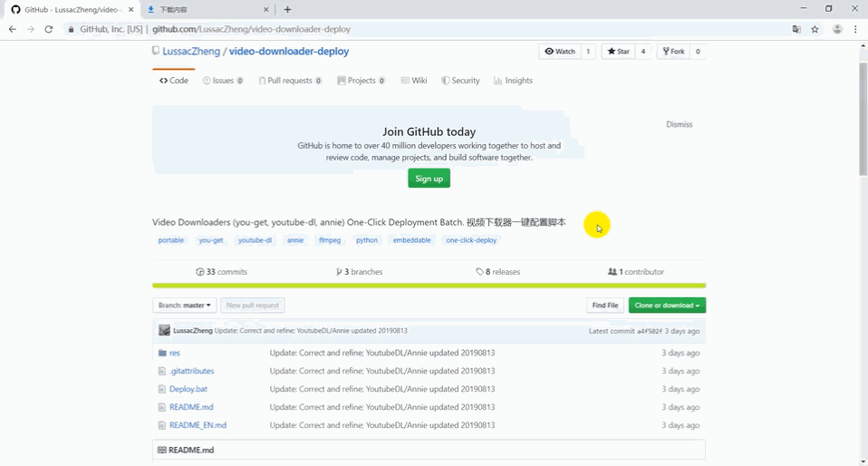Select the ffmpeg topic tag

click(x=330, y=240)
